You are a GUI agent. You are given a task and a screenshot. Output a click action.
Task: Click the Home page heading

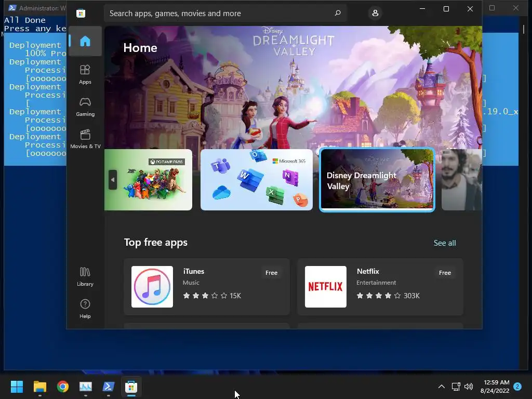click(x=140, y=48)
